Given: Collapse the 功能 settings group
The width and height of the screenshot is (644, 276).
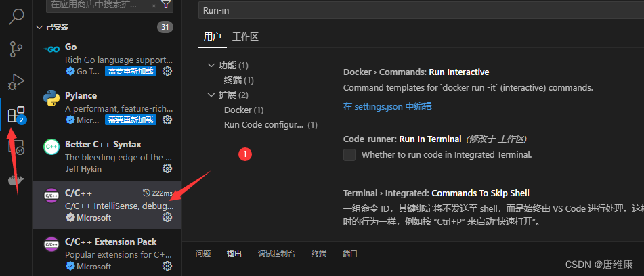Looking at the screenshot, I should tap(211, 65).
